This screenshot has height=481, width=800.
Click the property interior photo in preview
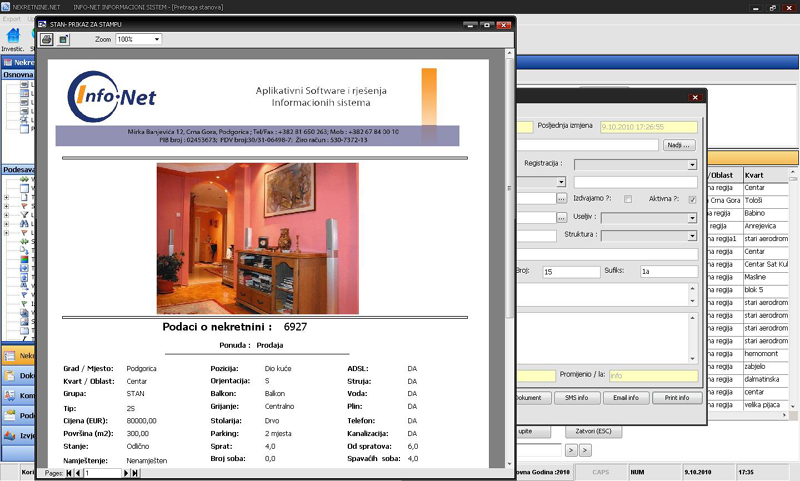[258, 238]
